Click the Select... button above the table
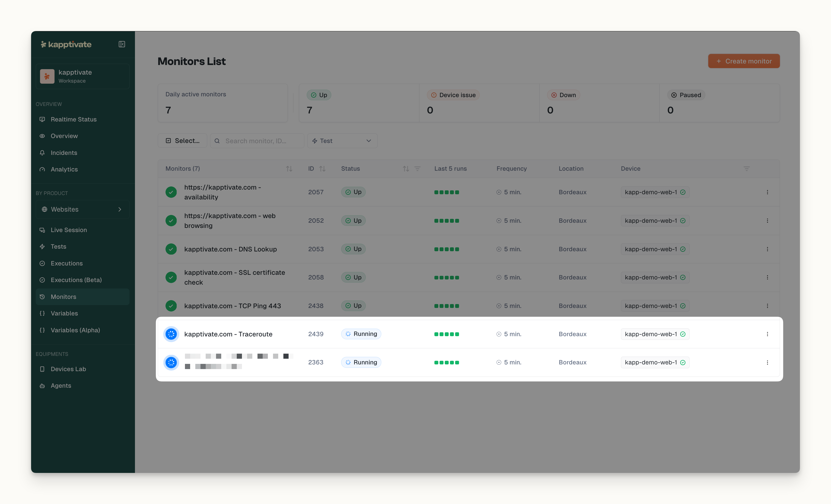The width and height of the screenshot is (831, 504). coord(182,141)
